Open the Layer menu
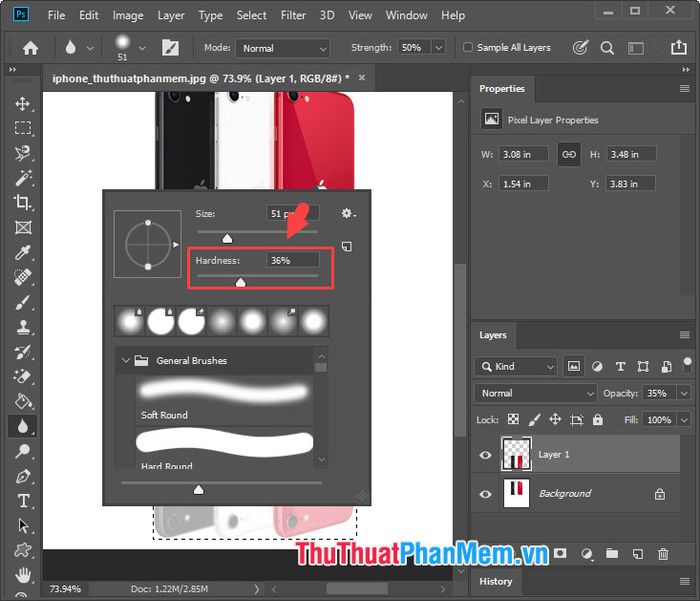 [x=171, y=15]
